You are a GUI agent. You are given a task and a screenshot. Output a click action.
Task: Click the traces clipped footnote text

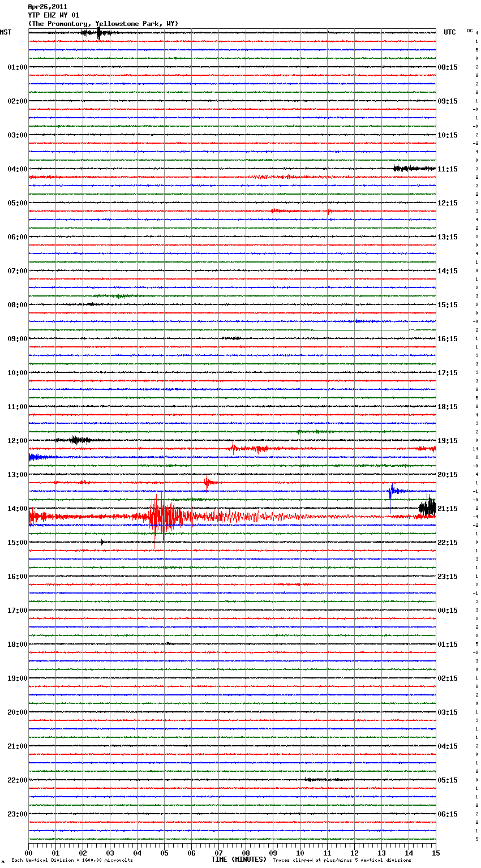pyautogui.click(x=342, y=860)
